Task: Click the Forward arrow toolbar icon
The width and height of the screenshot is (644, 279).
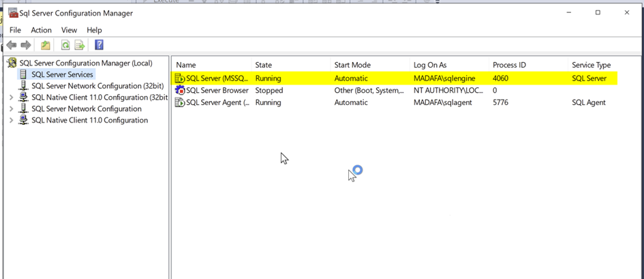Action: [x=26, y=45]
